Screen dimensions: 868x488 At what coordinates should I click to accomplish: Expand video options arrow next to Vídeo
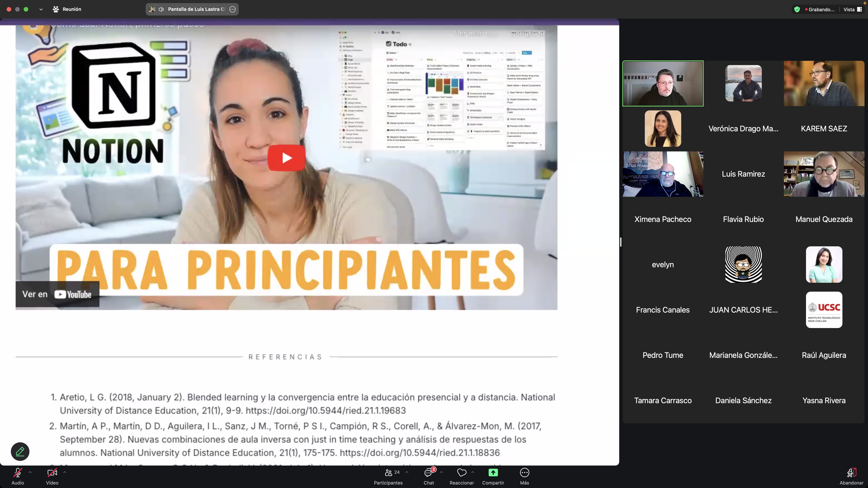[x=65, y=472]
